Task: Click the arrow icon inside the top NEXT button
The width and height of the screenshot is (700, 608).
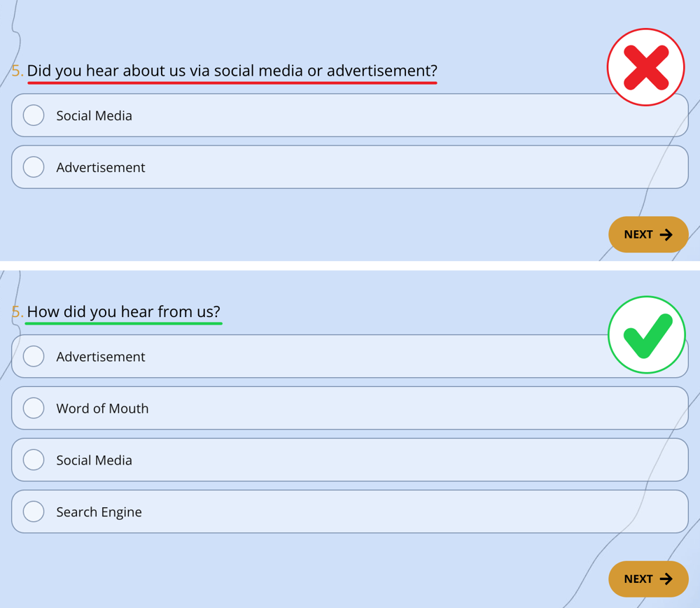Action: (x=668, y=234)
